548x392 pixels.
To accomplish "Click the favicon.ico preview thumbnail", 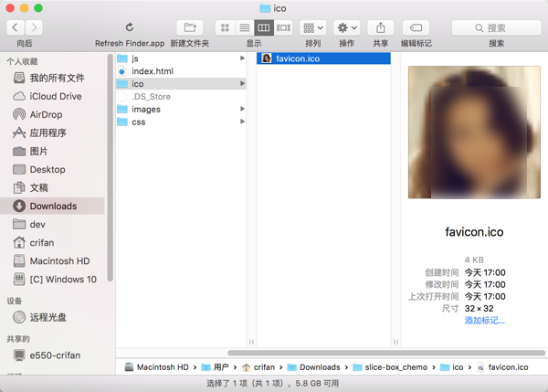I will (474, 132).
